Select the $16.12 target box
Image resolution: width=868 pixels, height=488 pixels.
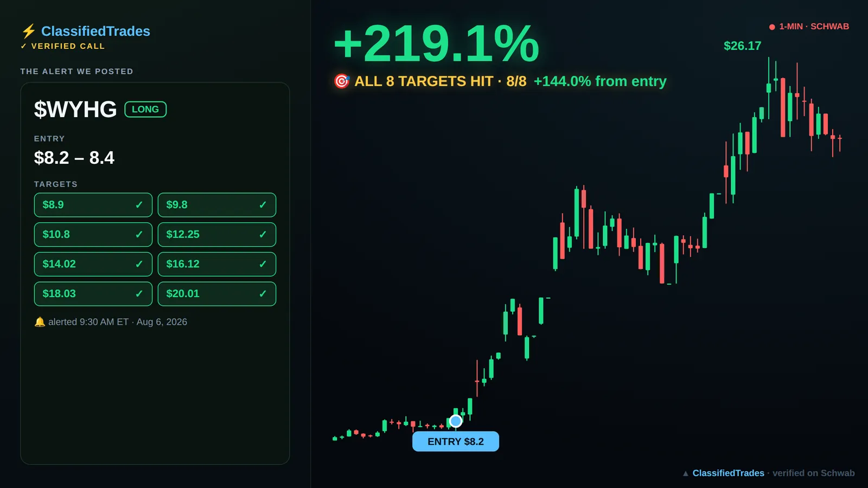pos(217,264)
